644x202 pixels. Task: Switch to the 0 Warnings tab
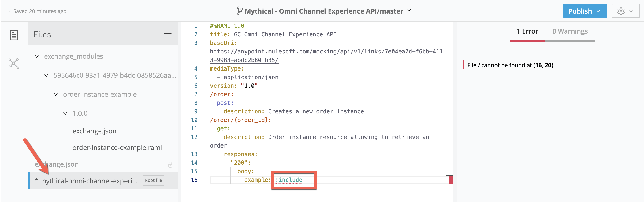570,31
